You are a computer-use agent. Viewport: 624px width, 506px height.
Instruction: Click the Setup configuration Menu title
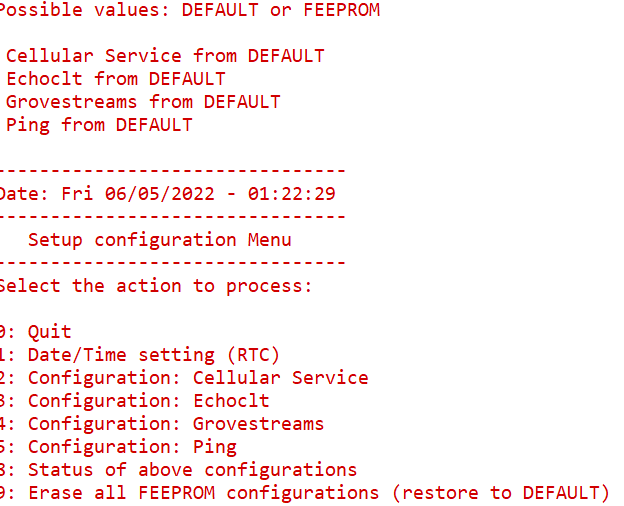[160, 240]
